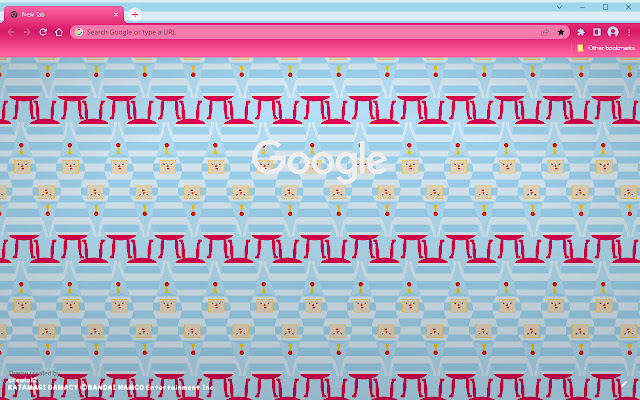The width and height of the screenshot is (640, 400).
Task: Share this page icon
Action: 545,32
